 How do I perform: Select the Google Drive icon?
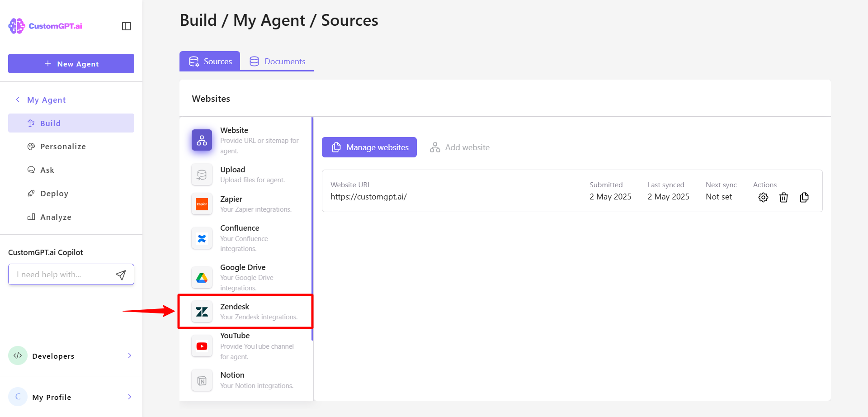coord(202,278)
